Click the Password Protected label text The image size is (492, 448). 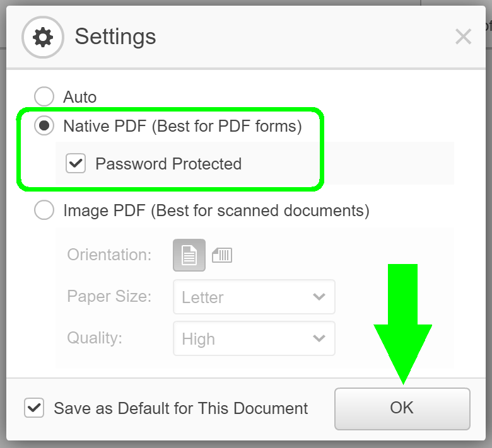point(168,164)
